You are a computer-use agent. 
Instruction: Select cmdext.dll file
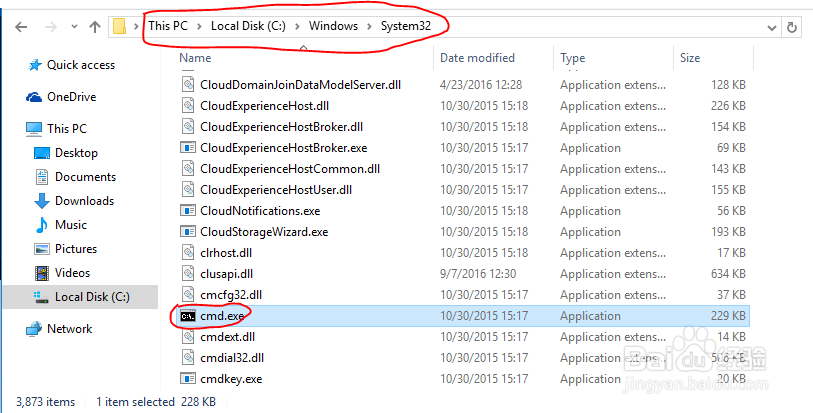[x=227, y=337]
